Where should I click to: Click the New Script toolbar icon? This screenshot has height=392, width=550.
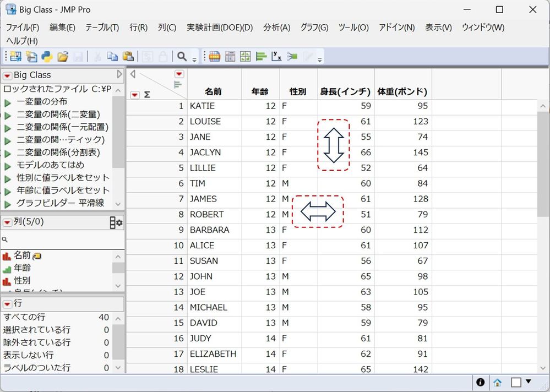(31, 56)
